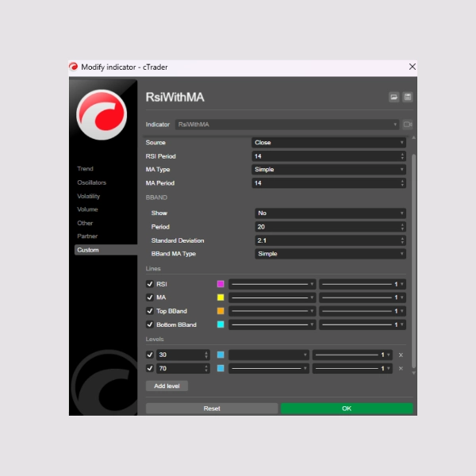The height and width of the screenshot is (476, 476).
Task: Click the video camera icon beside Indicator
Action: [408, 125]
